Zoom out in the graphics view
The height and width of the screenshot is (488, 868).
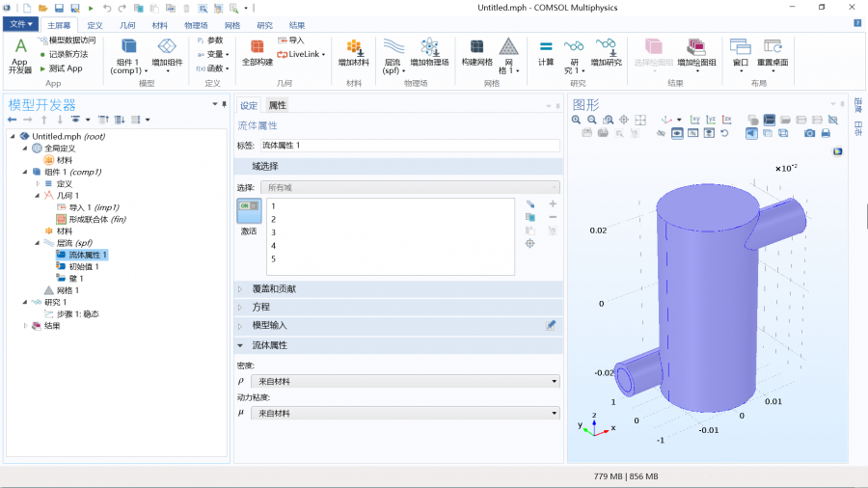[592, 120]
